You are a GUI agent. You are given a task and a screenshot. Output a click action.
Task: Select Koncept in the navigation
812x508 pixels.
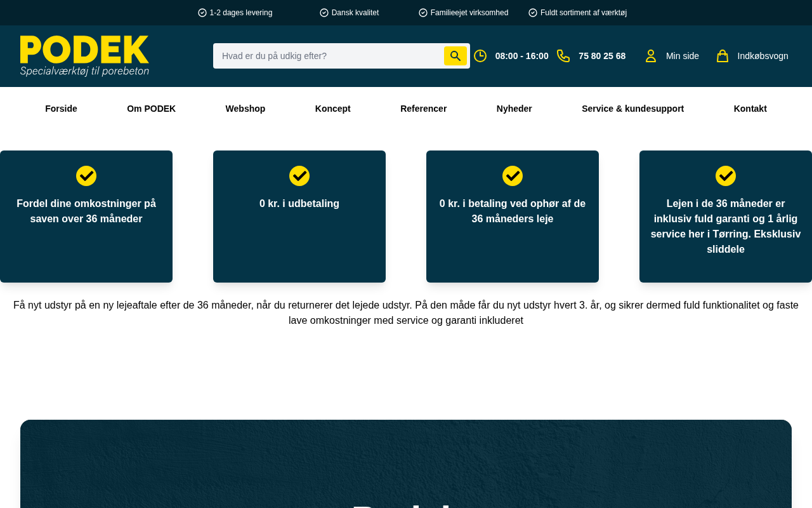(x=333, y=109)
